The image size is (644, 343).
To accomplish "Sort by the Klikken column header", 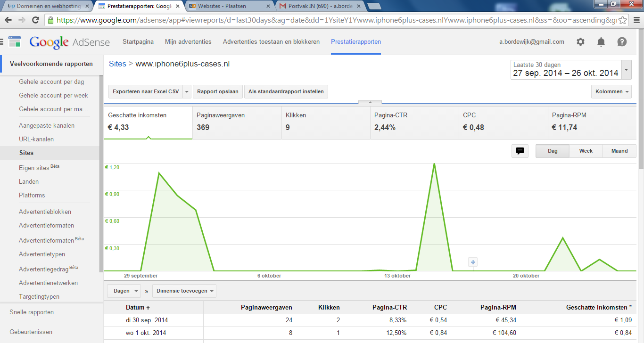I will pyautogui.click(x=329, y=307).
